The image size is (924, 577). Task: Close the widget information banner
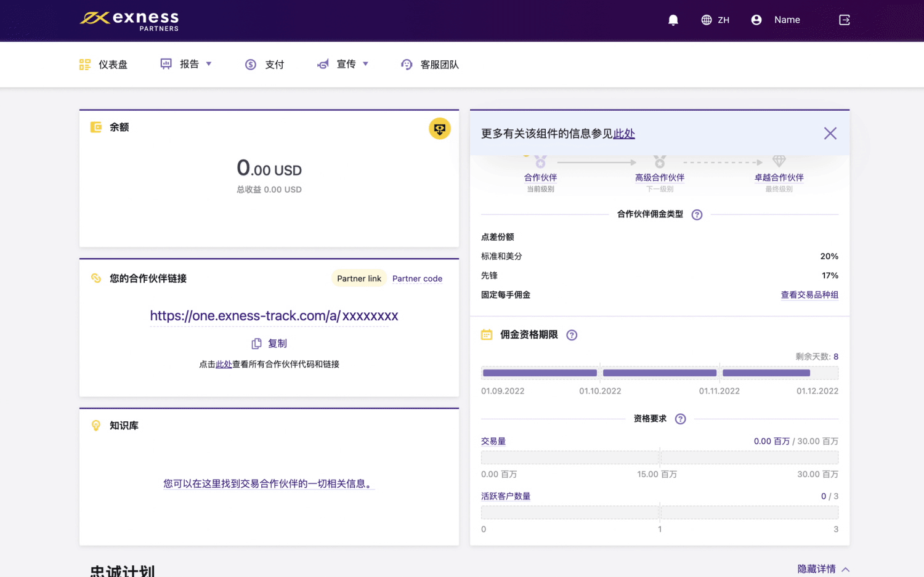coord(830,134)
